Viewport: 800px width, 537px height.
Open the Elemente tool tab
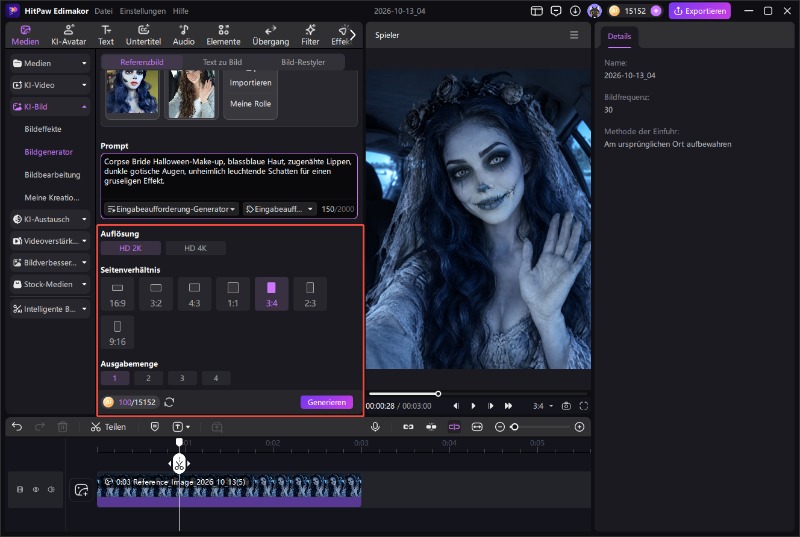pyautogui.click(x=223, y=35)
